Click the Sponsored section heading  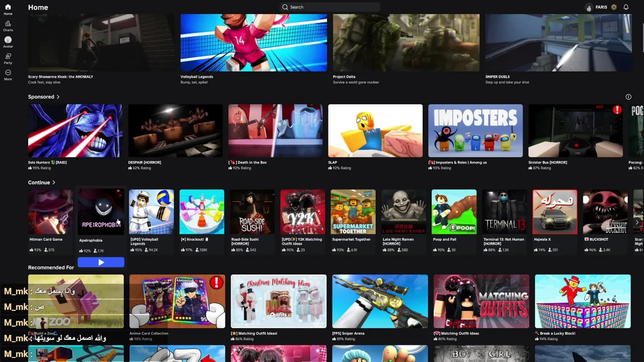click(x=41, y=97)
